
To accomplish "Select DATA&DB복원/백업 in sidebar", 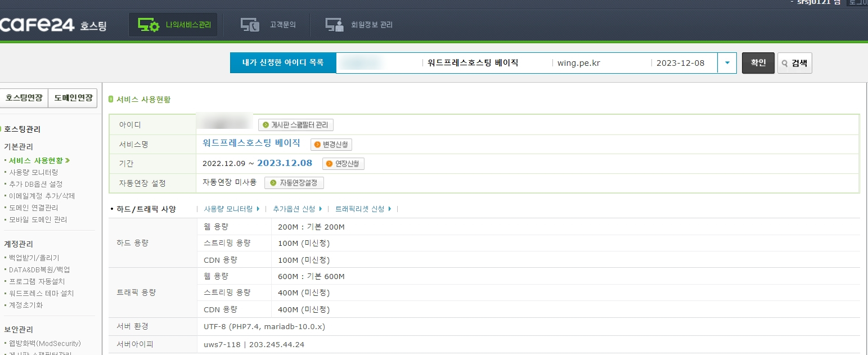I will [39, 269].
